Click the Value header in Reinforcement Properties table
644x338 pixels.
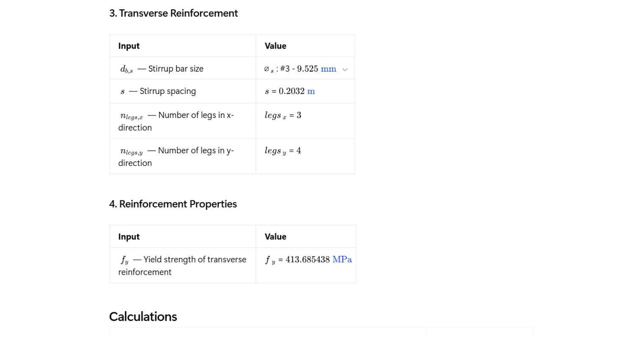click(x=275, y=237)
